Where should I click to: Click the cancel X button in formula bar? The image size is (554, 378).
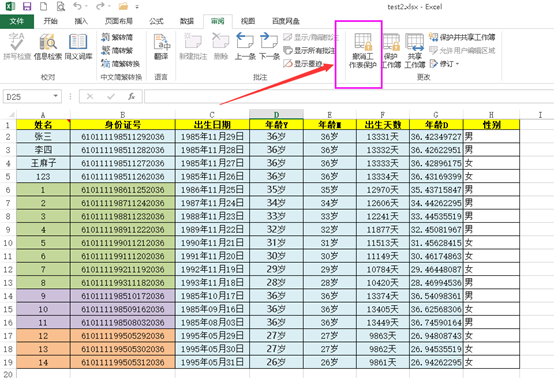(x=90, y=96)
